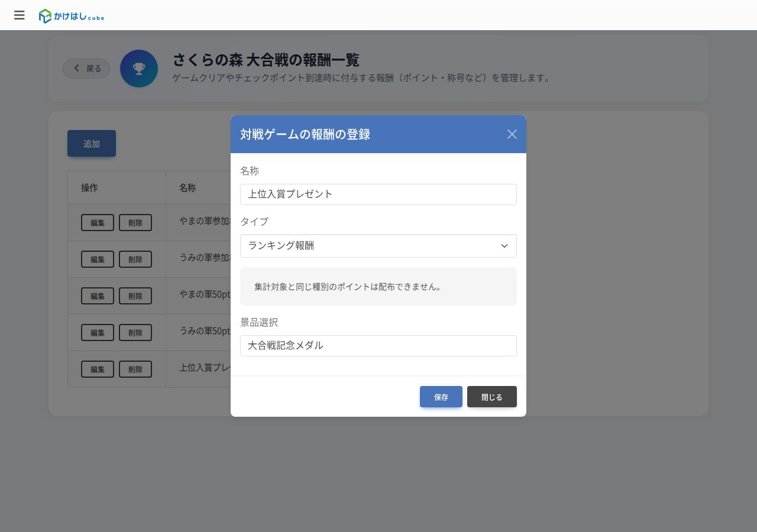Click the 景品選択 field

point(378,346)
